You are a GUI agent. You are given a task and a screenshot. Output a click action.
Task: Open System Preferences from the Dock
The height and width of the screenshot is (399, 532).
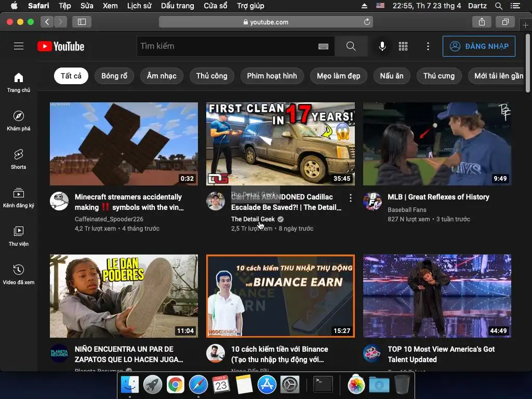[x=290, y=385]
